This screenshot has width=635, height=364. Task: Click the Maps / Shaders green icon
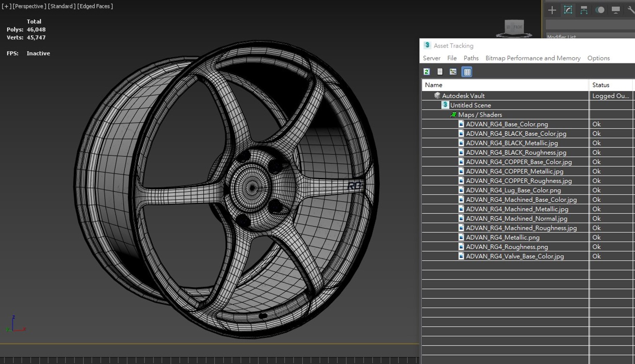454,115
